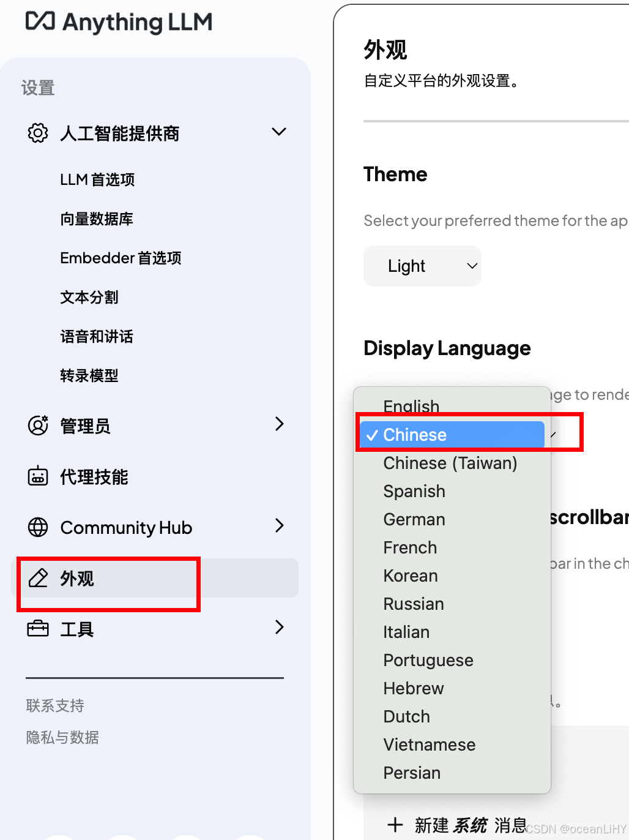Select Chinese (Taiwan) language option
The height and width of the screenshot is (840, 629).
click(451, 463)
